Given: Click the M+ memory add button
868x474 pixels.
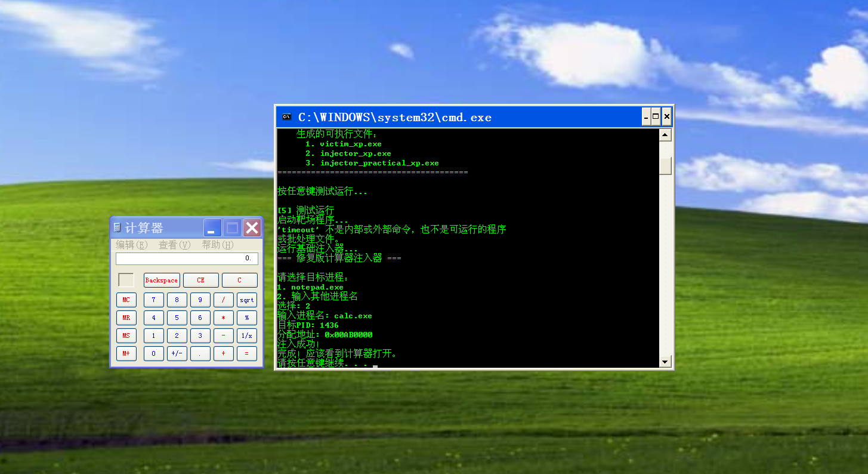Looking at the screenshot, I should pyautogui.click(x=126, y=353).
